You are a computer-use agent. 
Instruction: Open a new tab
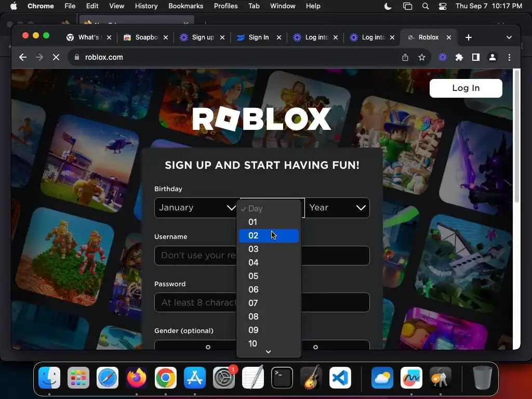[469, 37]
